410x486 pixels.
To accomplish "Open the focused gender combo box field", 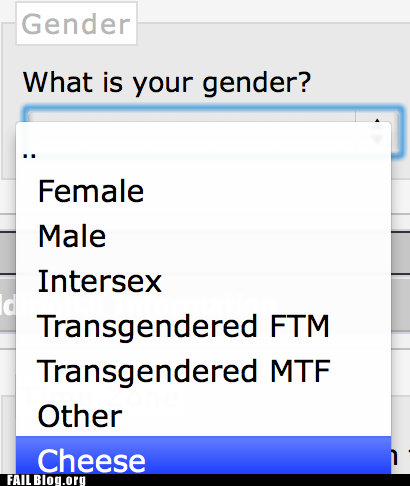I will [x=213, y=131].
